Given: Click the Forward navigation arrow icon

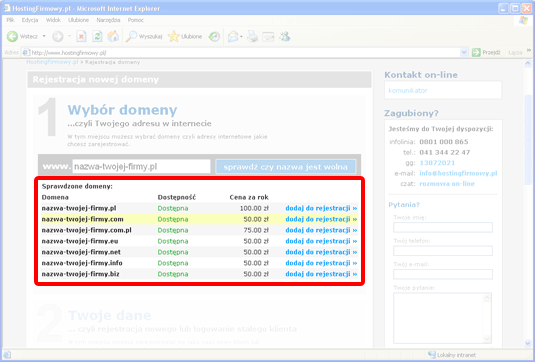Looking at the screenshot, I should click(57, 36).
